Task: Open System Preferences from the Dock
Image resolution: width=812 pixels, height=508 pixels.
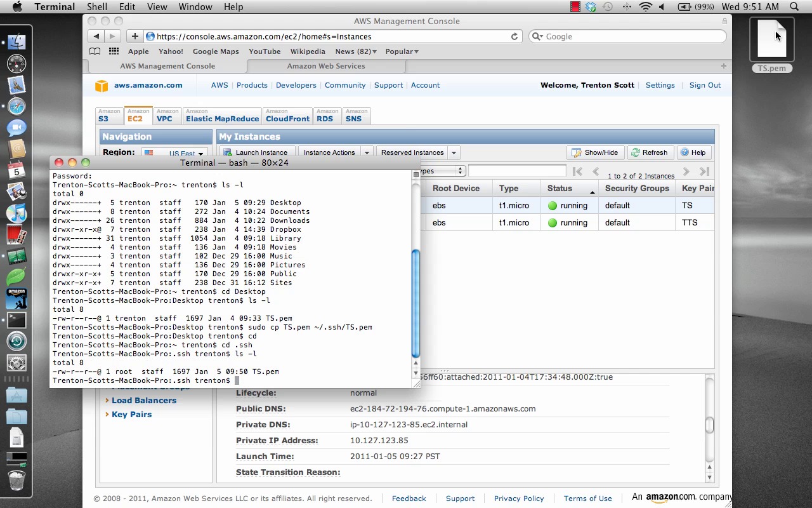Action: point(16,363)
